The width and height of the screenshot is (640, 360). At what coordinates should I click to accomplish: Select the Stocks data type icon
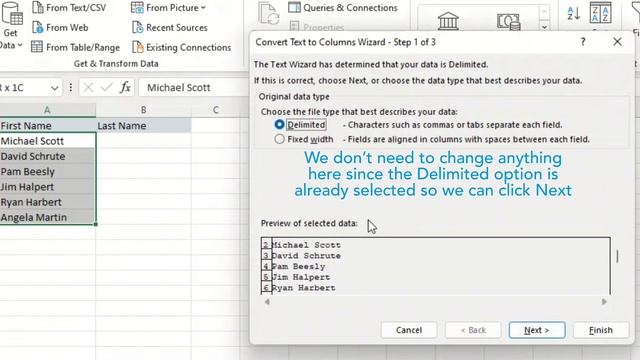point(448,20)
